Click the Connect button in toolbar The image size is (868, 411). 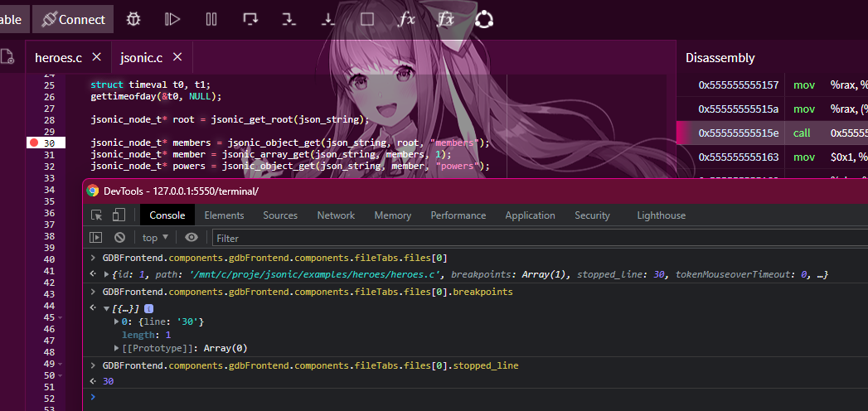click(x=73, y=19)
